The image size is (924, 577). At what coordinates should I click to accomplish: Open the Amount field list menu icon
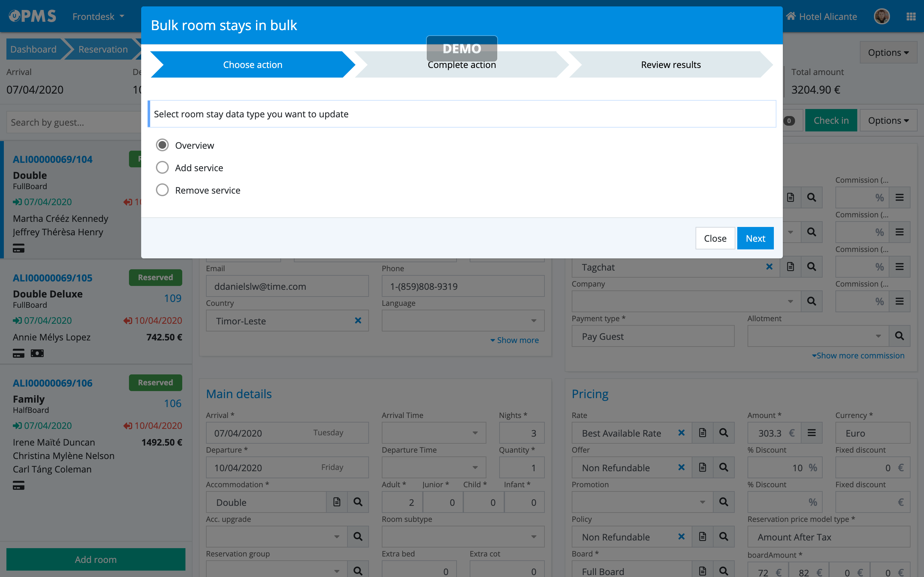pyautogui.click(x=812, y=433)
